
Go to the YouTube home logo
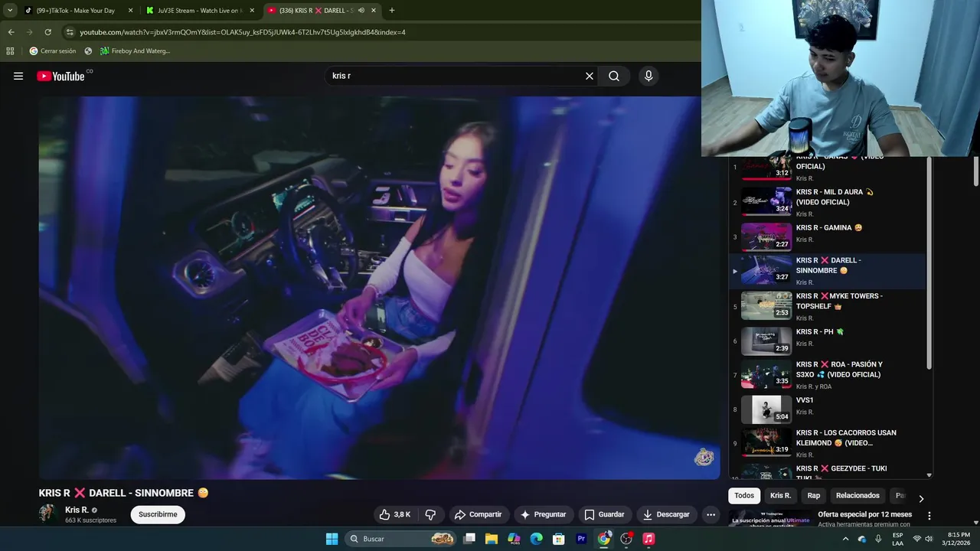60,76
